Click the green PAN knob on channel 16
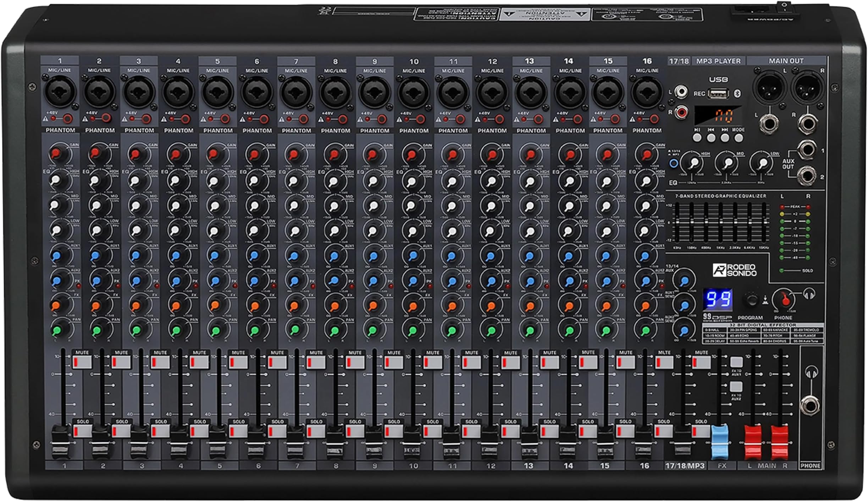Viewport: 868px width, 502px height. pos(646,331)
